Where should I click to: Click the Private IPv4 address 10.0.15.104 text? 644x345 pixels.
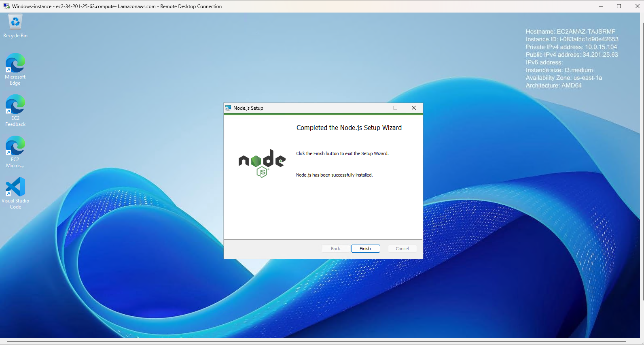coord(571,47)
